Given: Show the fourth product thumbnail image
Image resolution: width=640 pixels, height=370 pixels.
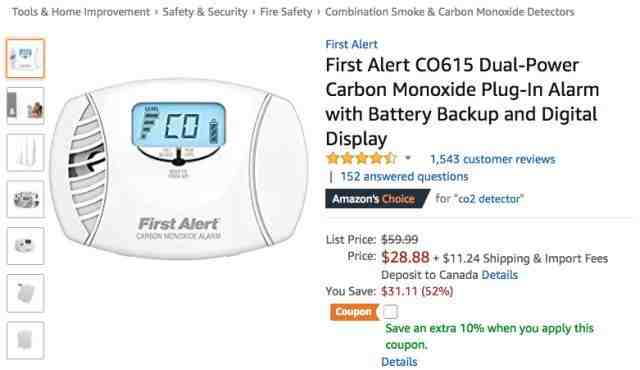Looking at the screenshot, I should pyautogui.click(x=25, y=199).
